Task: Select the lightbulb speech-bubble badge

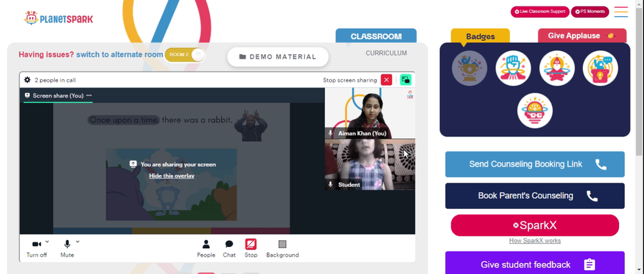Action: pos(600,68)
